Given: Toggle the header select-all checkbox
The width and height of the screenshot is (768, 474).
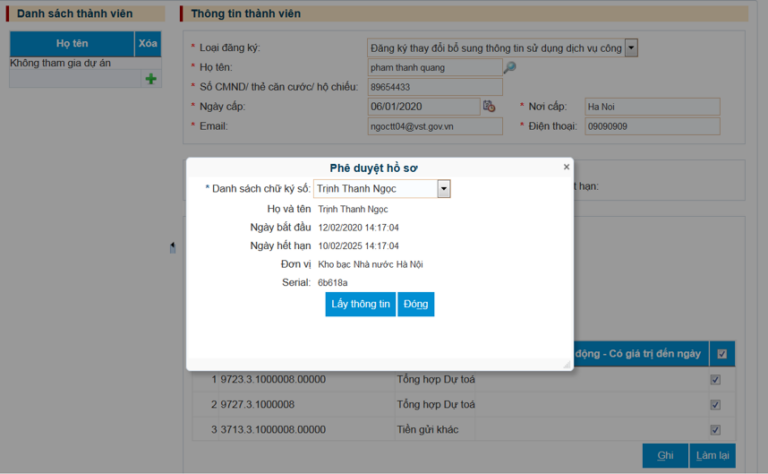Looking at the screenshot, I should pos(722,354).
